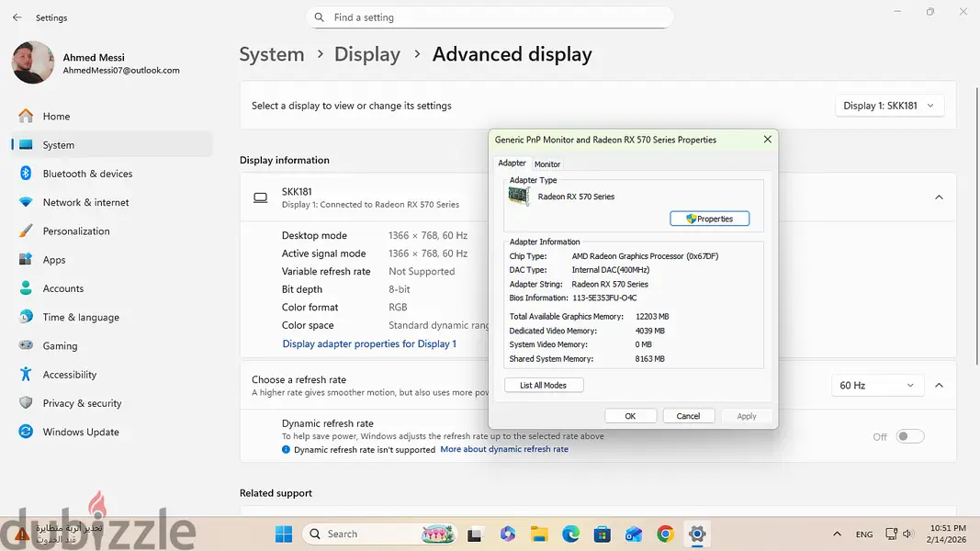This screenshot has width=980, height=551.
Task: Open Accessibility settings
Action: point(112,375)
